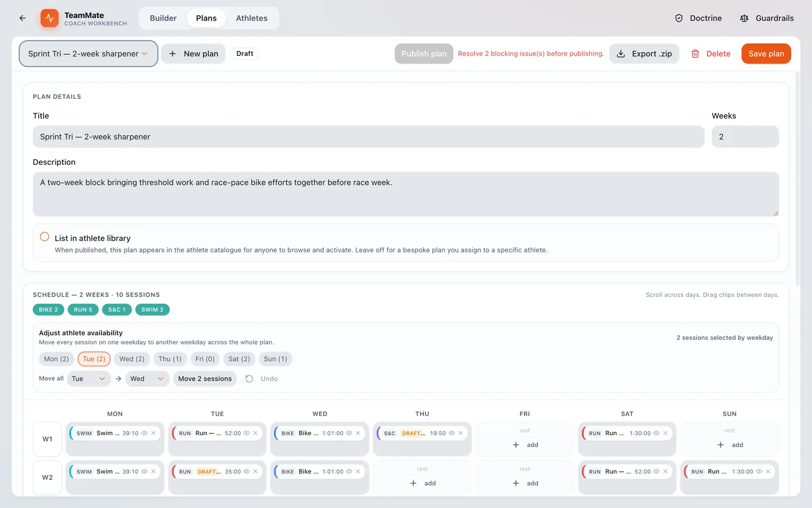Image resolution: width=812 pixels, height=508 pixels.
Task: Switch to the Athletes tab
Action: (251, 18)
